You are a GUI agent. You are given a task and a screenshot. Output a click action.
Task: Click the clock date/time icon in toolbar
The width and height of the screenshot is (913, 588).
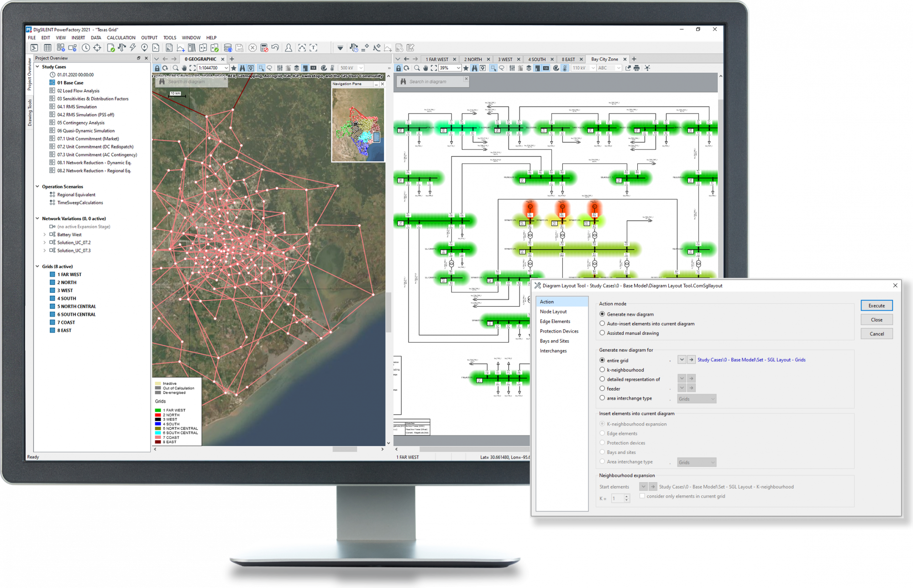pos(86,47)
